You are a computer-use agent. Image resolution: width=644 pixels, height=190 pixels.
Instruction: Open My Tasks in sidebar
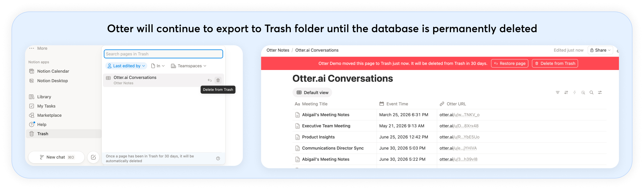42,106
